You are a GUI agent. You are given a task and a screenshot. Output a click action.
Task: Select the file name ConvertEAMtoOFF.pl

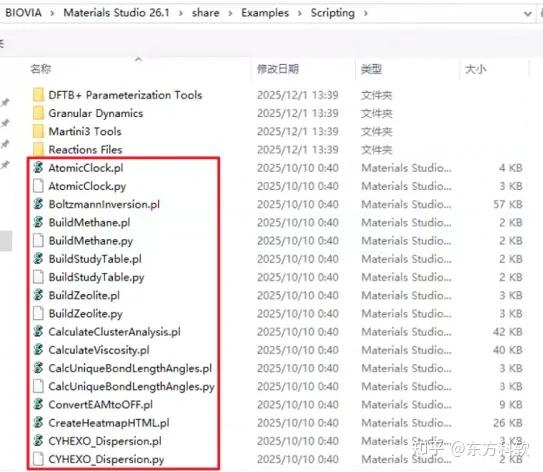100,404
